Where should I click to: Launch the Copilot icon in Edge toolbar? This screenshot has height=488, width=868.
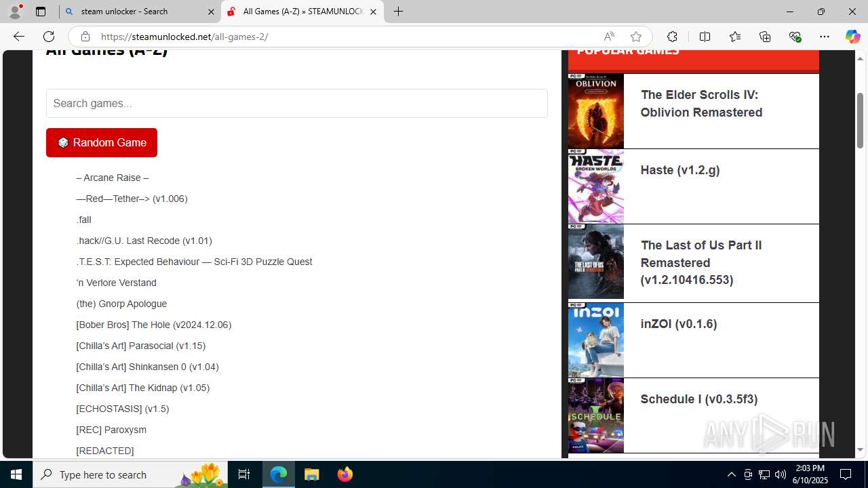852,37
